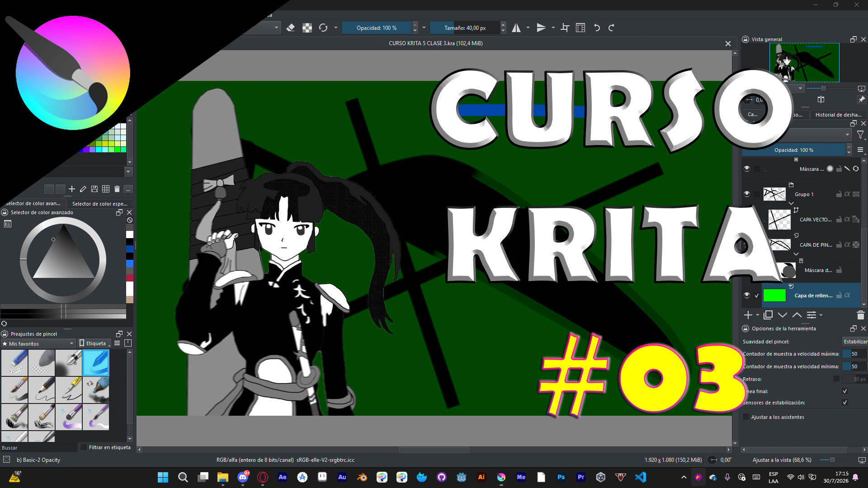Move the layer down
This screenshot has height=488, width=868.
point(783,315)
